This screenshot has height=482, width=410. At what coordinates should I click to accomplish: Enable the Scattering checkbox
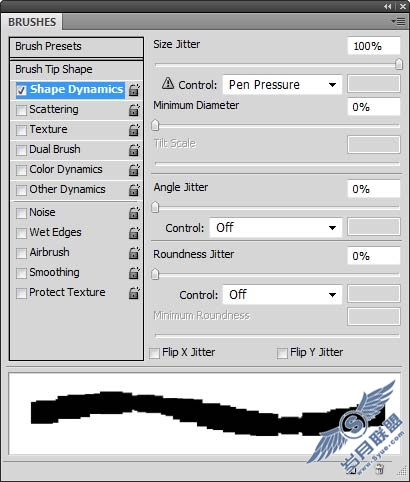pos(21,110)
